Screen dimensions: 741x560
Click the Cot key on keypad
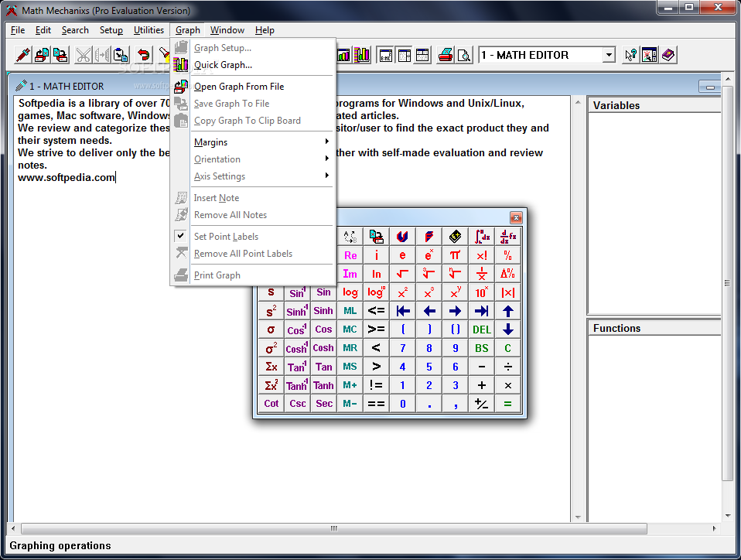[271, 404]
